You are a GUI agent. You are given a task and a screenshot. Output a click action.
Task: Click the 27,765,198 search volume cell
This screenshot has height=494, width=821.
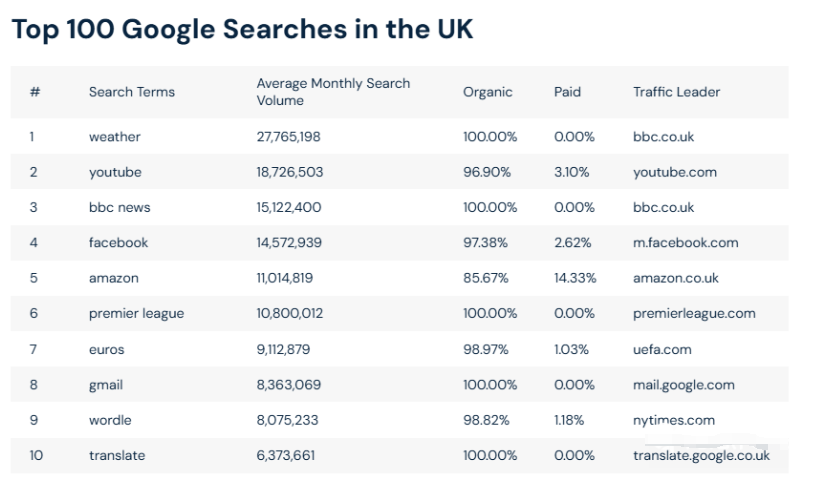(288, 137)
